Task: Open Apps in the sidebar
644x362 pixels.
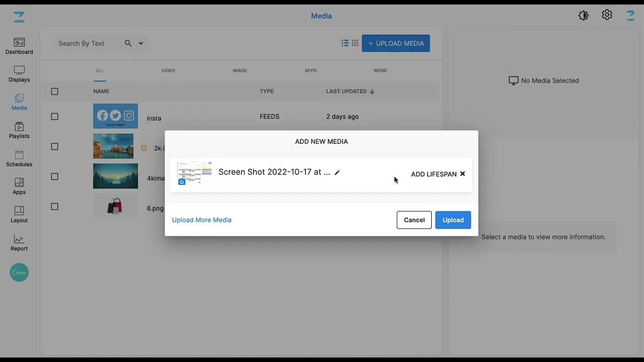Action: pos(19,187)
